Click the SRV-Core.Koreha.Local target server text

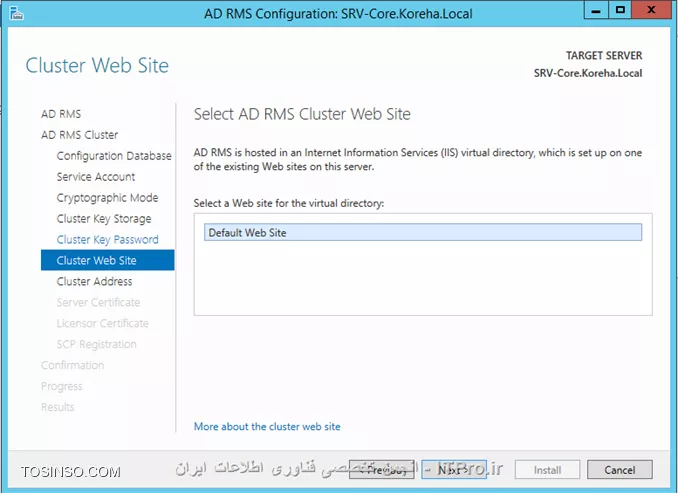coord(588,73)
